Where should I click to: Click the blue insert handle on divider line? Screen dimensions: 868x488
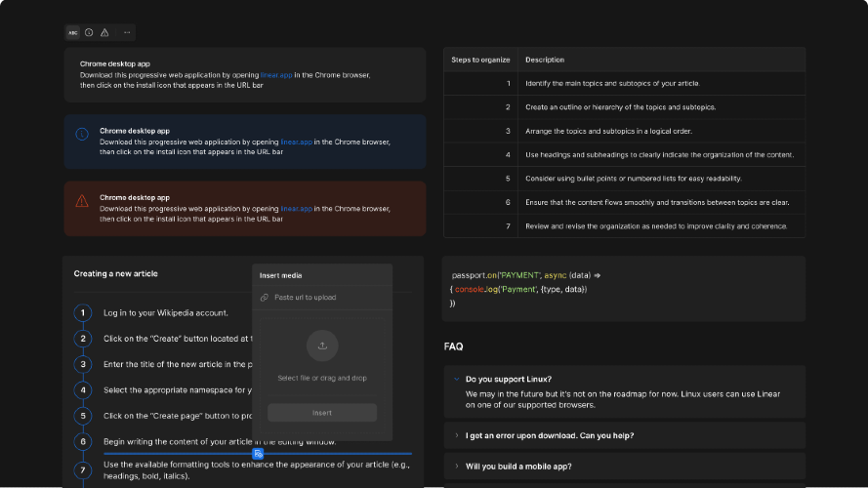[258, 454]
